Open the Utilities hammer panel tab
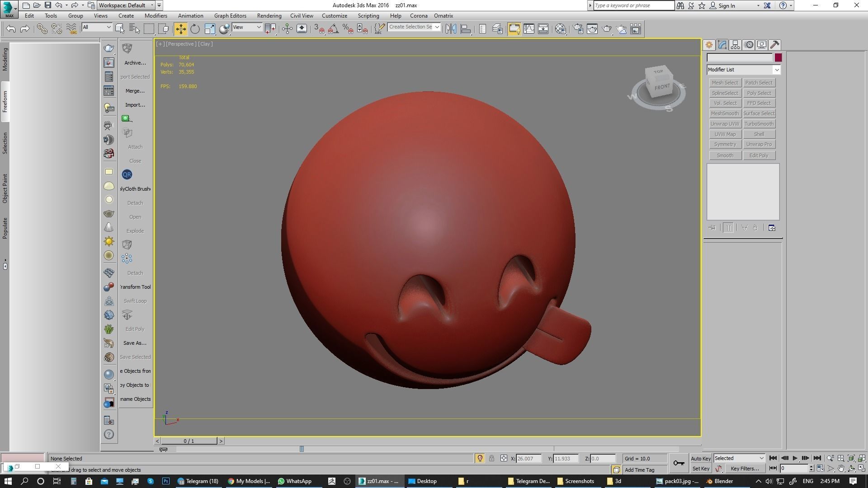This screenshot has width=868, height=488. (775, 45)
